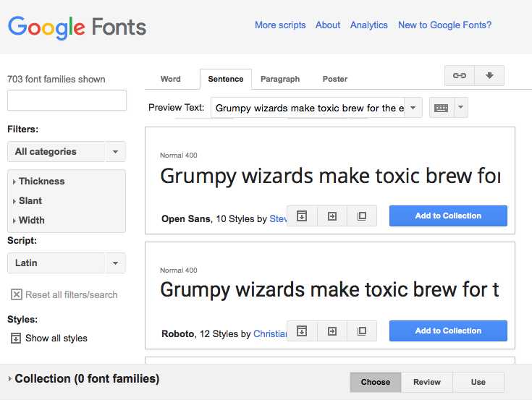Open the Analytics link
The image size is (532, 400).
point(369,25)
